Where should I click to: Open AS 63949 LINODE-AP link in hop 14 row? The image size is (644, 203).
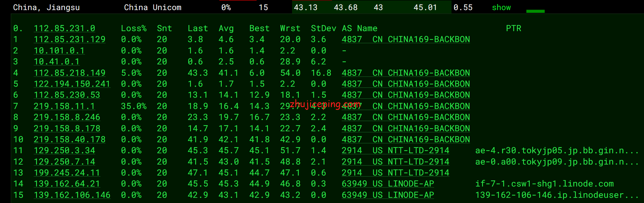coord(388,184)
